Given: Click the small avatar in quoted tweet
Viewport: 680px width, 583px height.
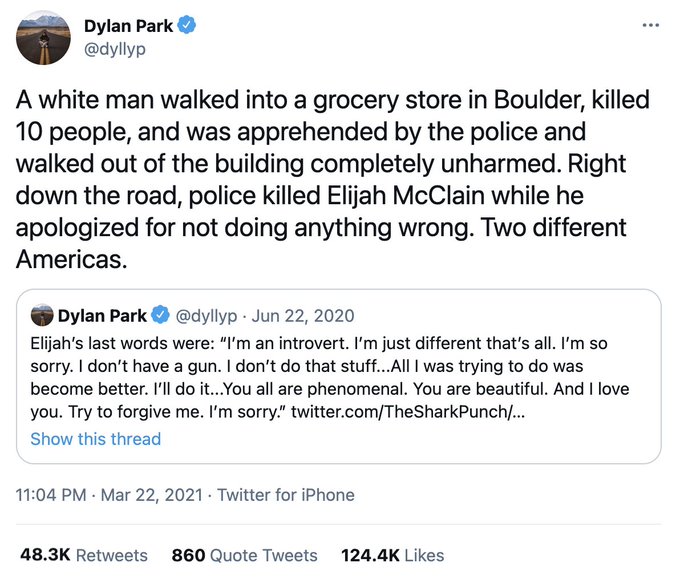Looking at the screenshot, I should 42,317.
